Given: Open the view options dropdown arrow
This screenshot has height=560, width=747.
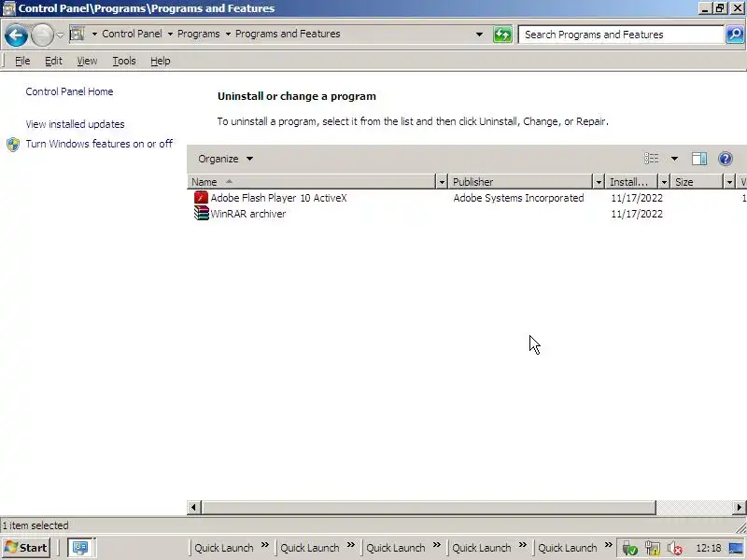Looking at the screenshot, I should pos(674,159).
